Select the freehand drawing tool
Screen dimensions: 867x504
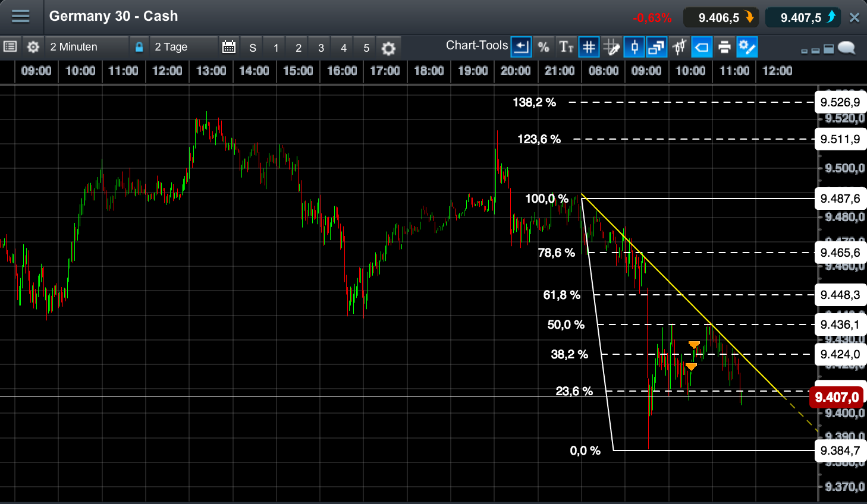point(611,47)
